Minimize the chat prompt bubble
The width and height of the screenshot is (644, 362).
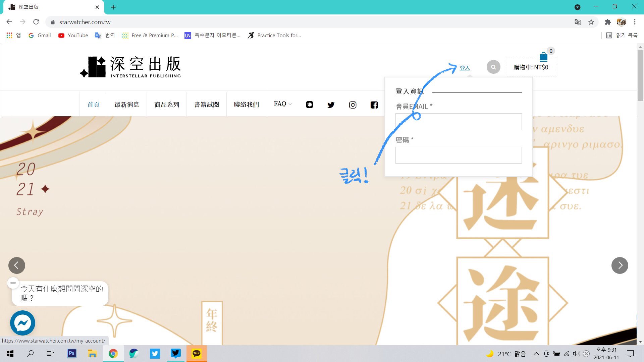click(x=13, y=283)
